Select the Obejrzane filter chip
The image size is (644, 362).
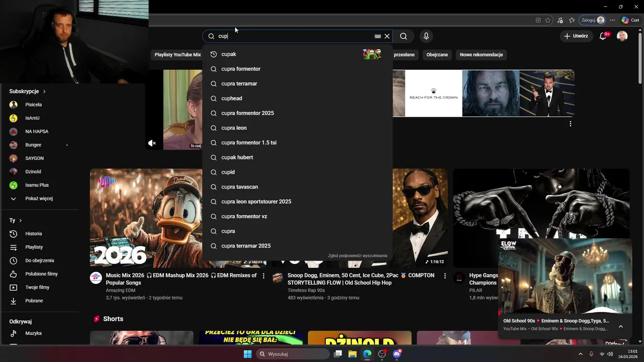[437, 54]
